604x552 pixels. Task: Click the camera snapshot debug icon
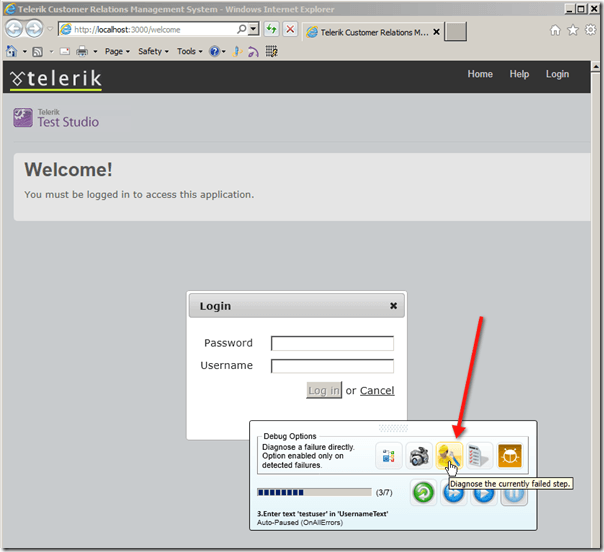419,456
